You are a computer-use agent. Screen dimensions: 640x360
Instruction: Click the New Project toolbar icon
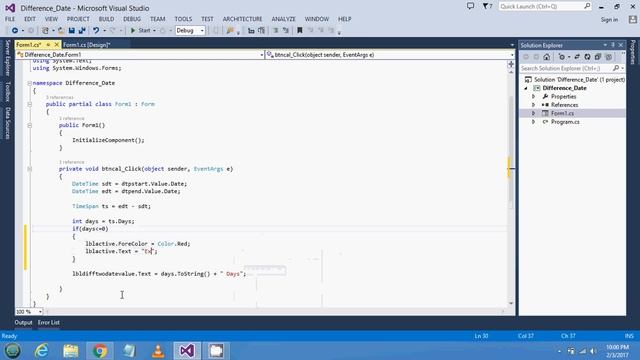(x=45, y=31)
